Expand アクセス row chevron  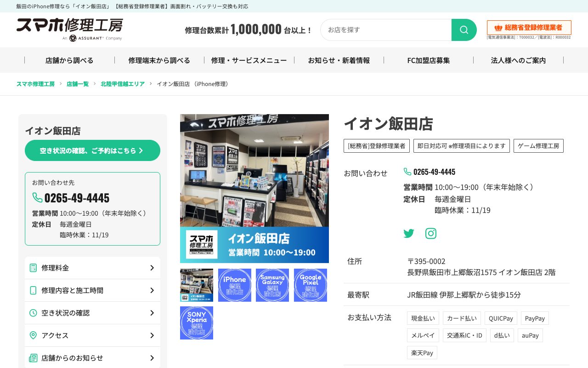[152, 335]
